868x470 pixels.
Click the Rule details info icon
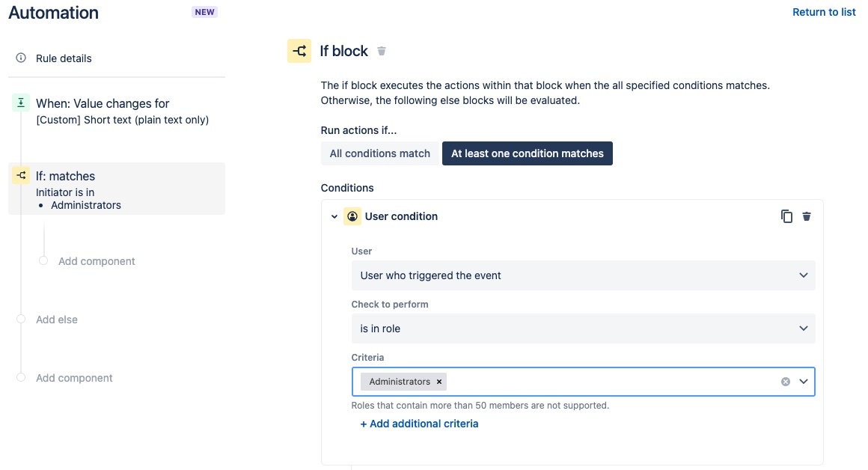21,58
